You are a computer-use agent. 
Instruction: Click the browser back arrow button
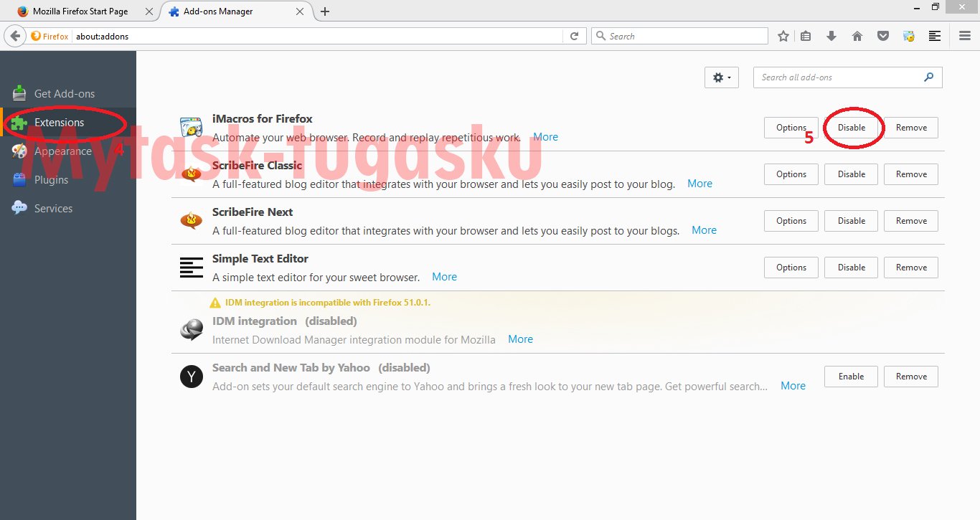(x=15, y=36)
